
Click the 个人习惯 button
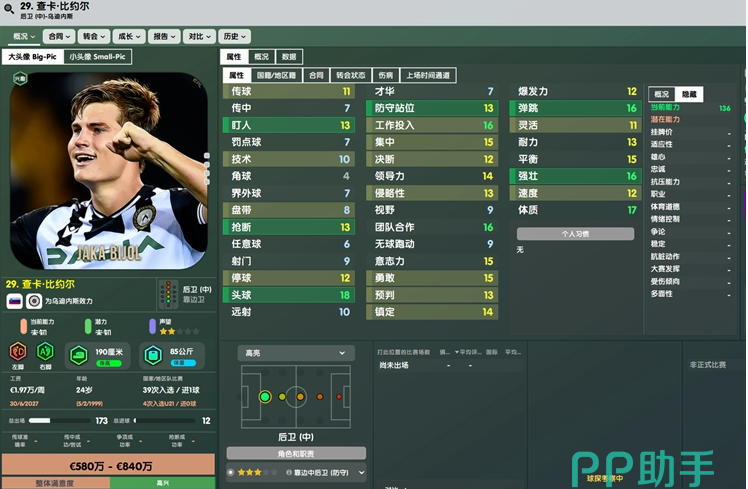tap(575, 234)
